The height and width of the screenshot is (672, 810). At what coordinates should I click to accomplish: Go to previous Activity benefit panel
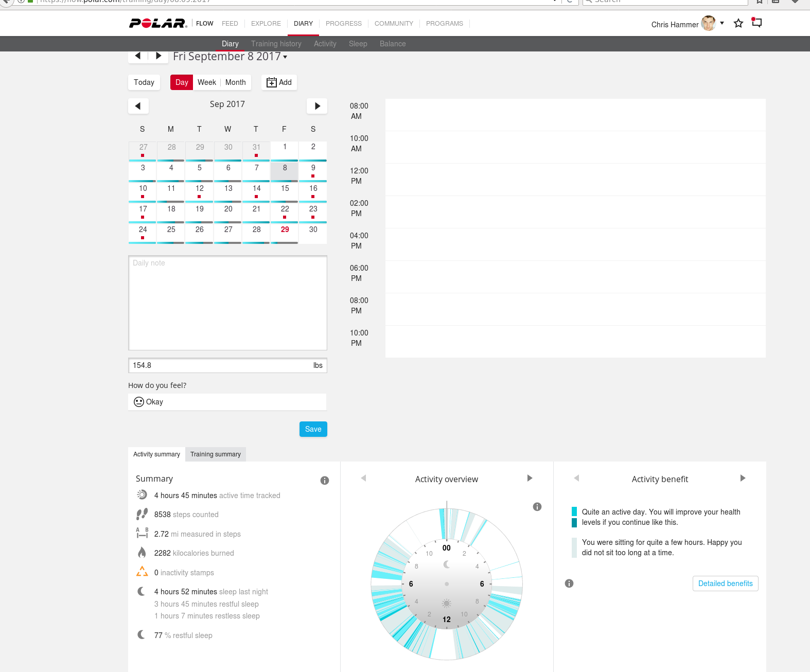point(577,478)
